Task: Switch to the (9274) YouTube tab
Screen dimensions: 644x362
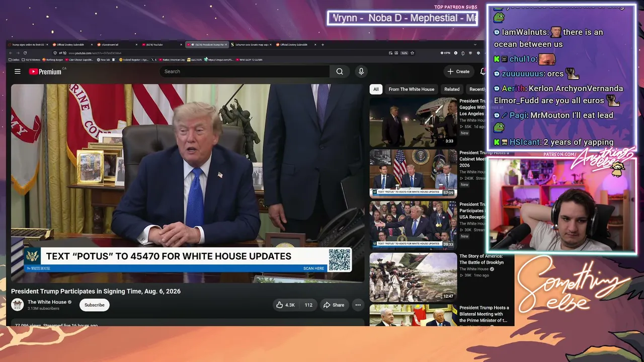Action: point(162,44)
